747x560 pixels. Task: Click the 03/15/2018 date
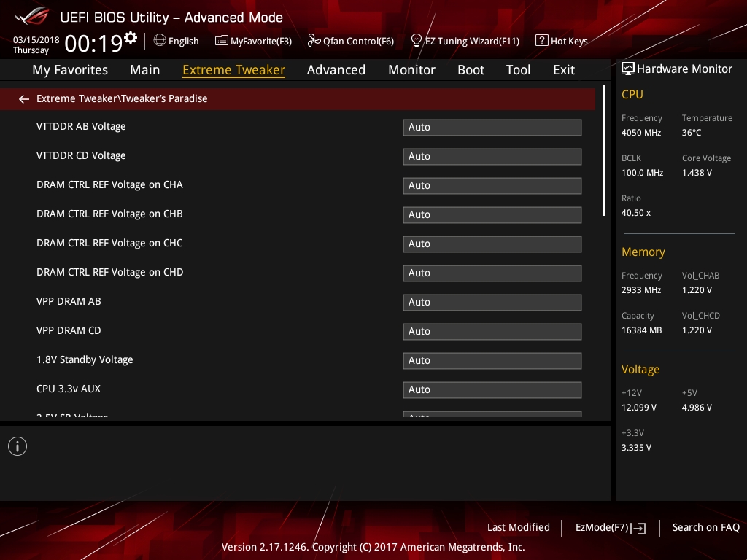point(36,39)
